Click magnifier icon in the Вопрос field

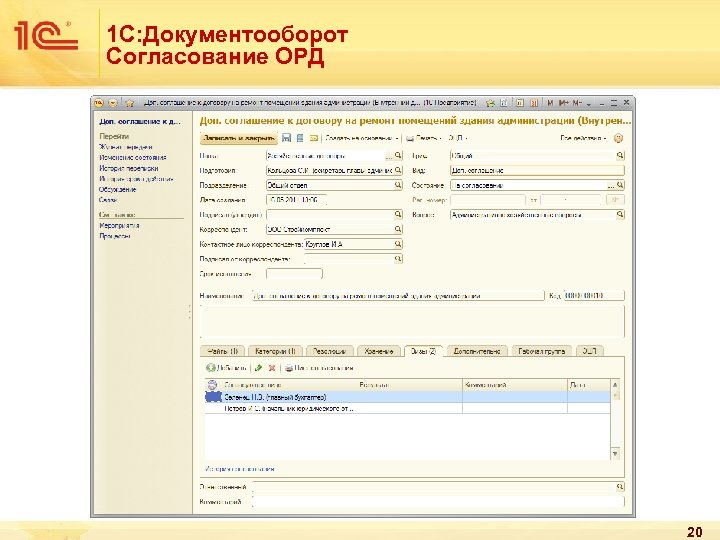pyautogui.click(x=620, y=214)
